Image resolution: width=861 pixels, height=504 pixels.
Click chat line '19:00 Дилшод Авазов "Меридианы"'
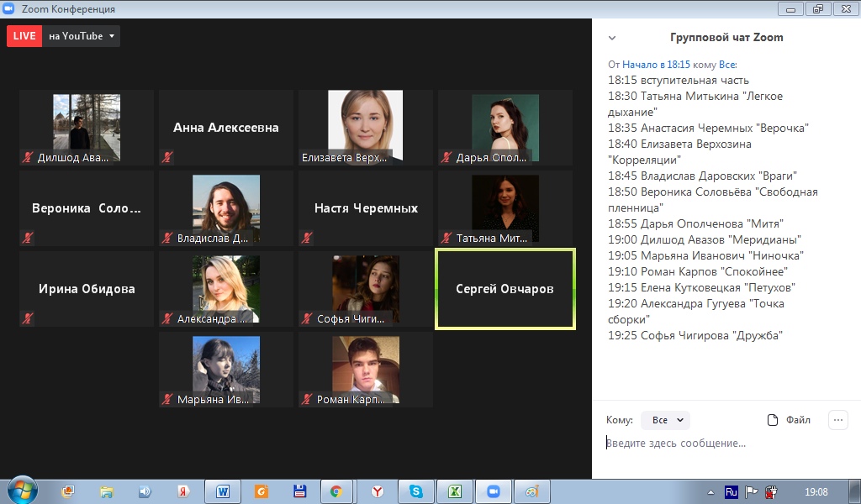pos(705,239)
